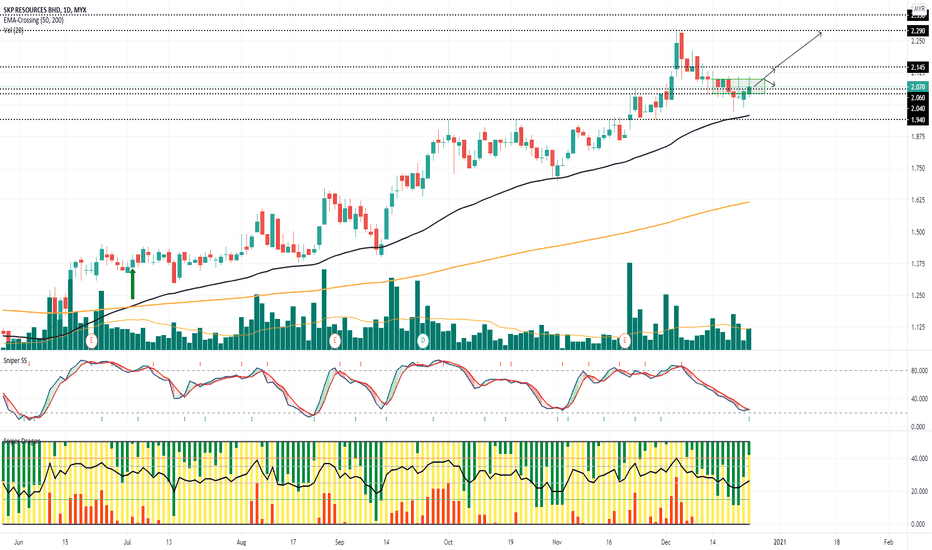Click the 80.000 value on Sniper SS scale
This screenshot has width=932, height=550.
coord(918,370)
